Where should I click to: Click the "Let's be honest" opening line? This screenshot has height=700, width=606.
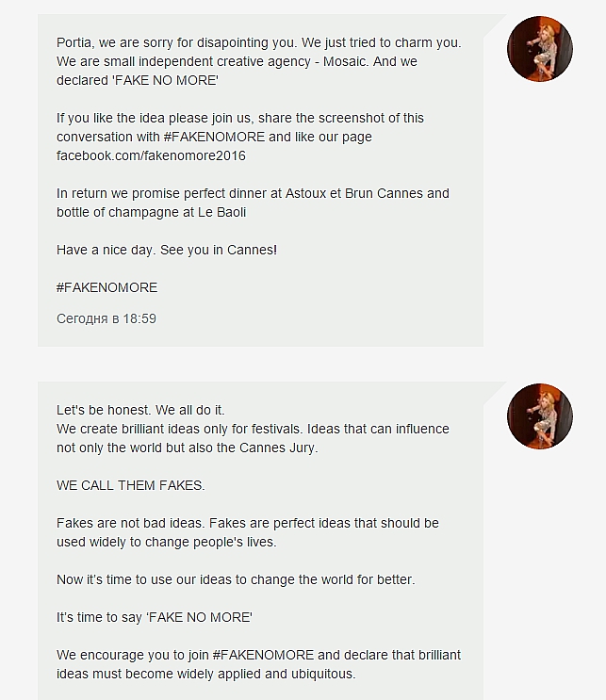(x=140, y=410)
